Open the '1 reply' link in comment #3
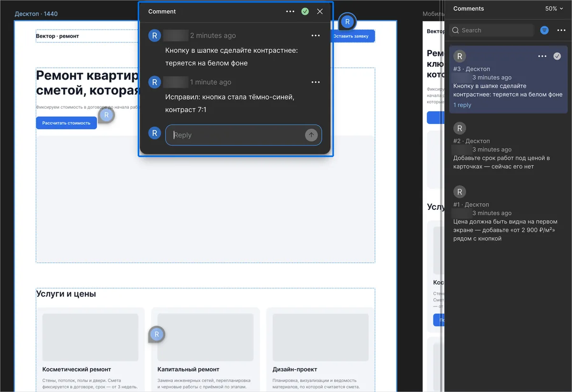This screenshot has height=392, width=572. pyautogui.click(x=462, y=105)
